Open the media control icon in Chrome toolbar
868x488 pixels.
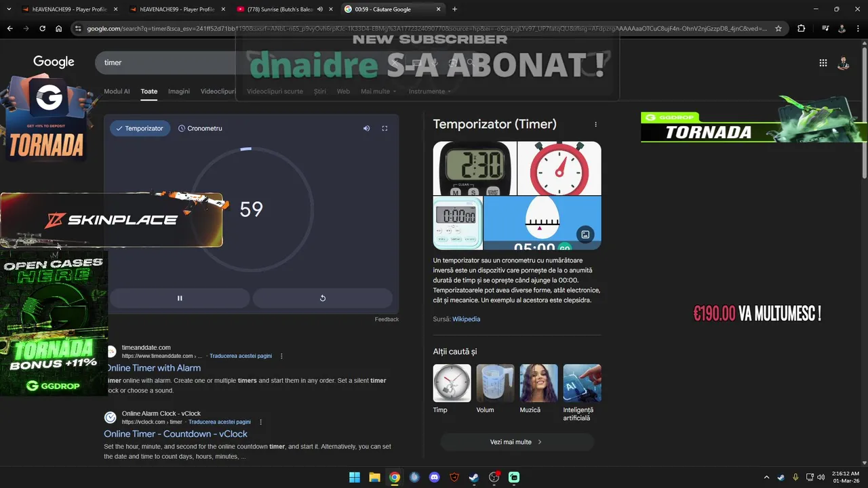coord(825,28)
